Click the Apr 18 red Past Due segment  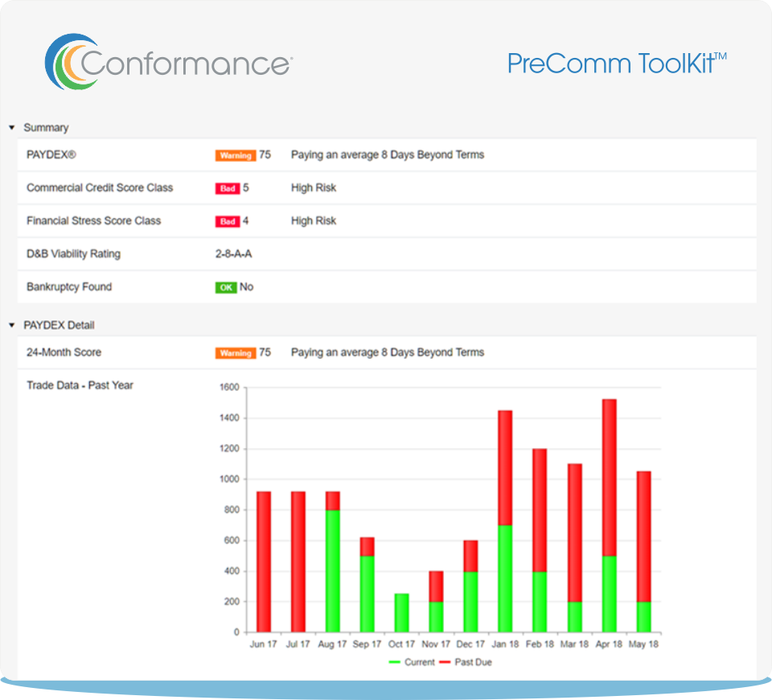tap(609, 478)
